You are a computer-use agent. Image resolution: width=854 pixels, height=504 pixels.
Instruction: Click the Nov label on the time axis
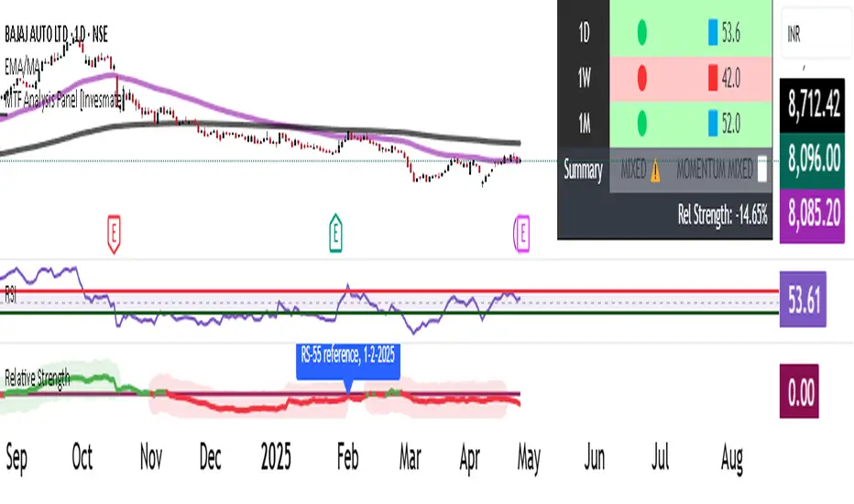[x=151, y=456]
